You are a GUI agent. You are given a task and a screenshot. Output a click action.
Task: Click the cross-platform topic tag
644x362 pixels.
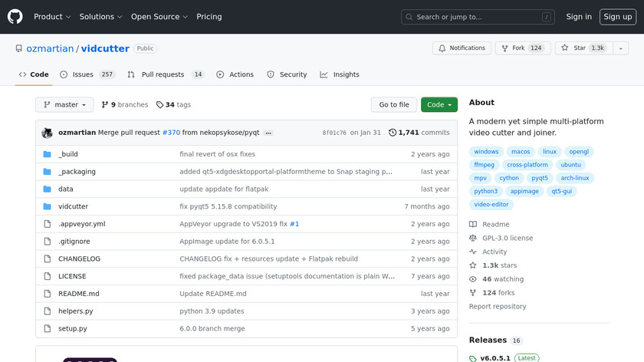[527, 165]
